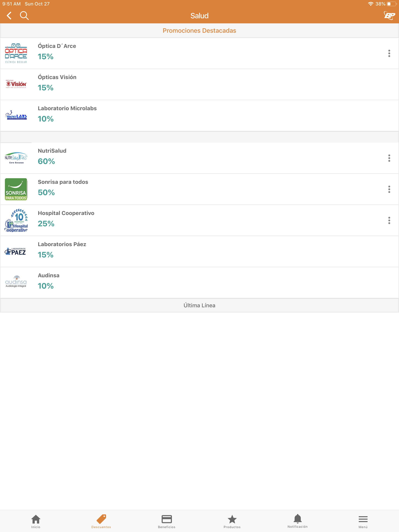Tap the Sonrisa para todos logo
The width and height of the screenshot is (399, 532).
point(16,189)
